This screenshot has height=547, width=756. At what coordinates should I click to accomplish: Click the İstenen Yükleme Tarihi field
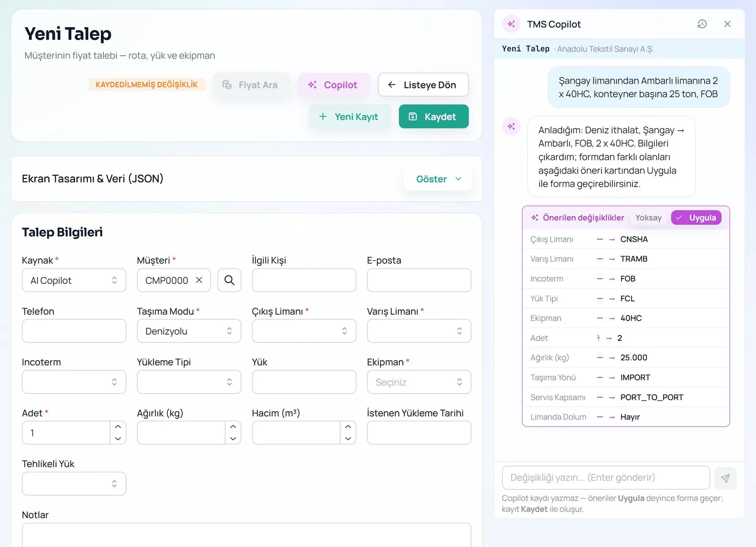(x=419, y=433)
